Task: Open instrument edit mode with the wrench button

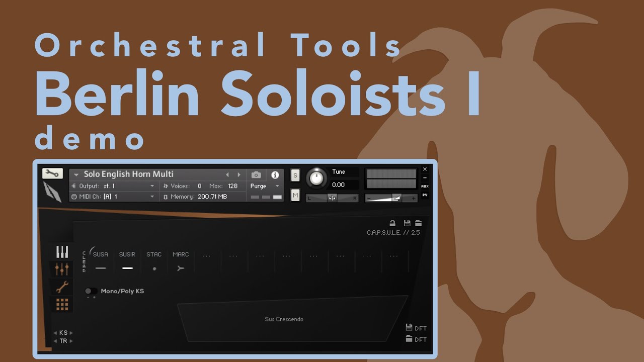Action: tap(52, 173)
